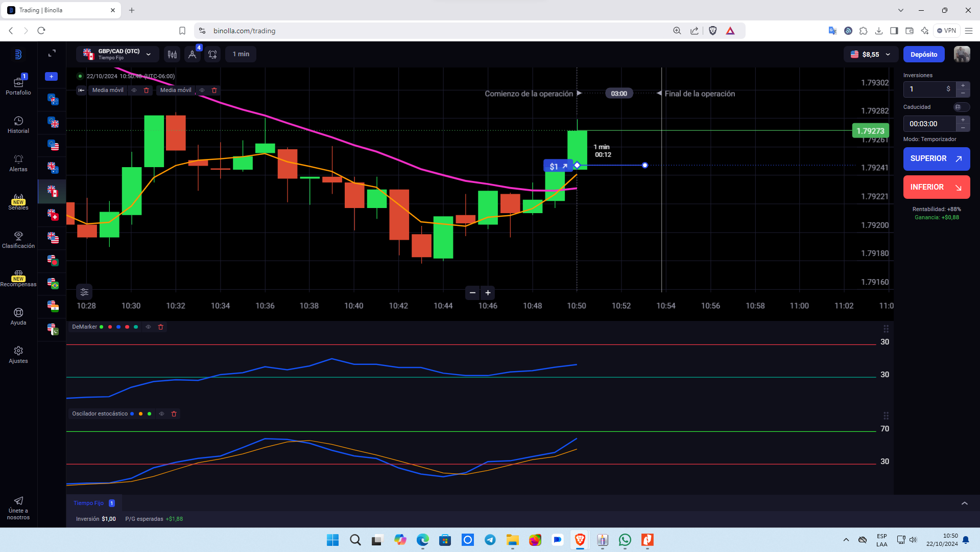This screenshot has height=552, width=980.
Task: Click the Caducidad time field
Action: click(x=929, y=124)
